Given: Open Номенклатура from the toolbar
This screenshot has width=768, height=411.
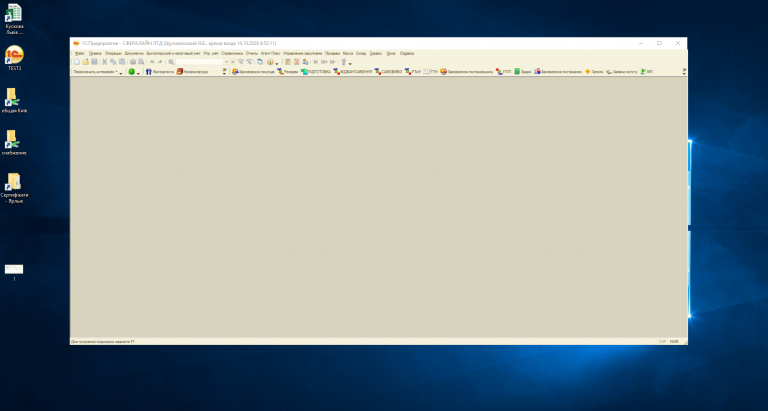Looking at the screenshot, I should (192, 72).
